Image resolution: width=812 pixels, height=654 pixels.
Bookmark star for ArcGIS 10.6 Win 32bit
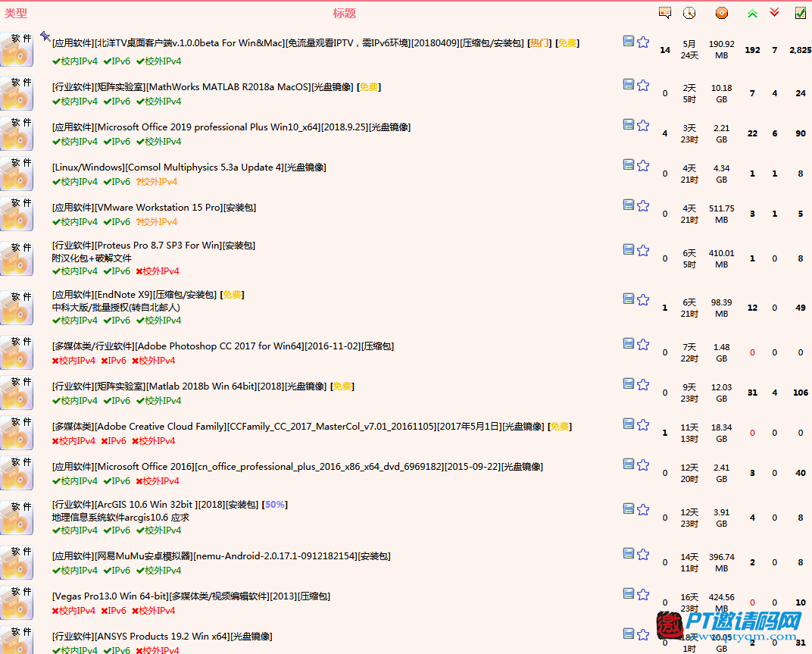pyautogui.click(x=643, y=509)
